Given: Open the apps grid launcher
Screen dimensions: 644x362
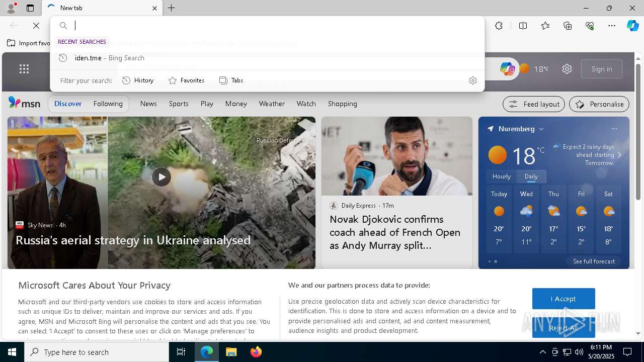Looking at the screenshot, I should tap(24, 69).
